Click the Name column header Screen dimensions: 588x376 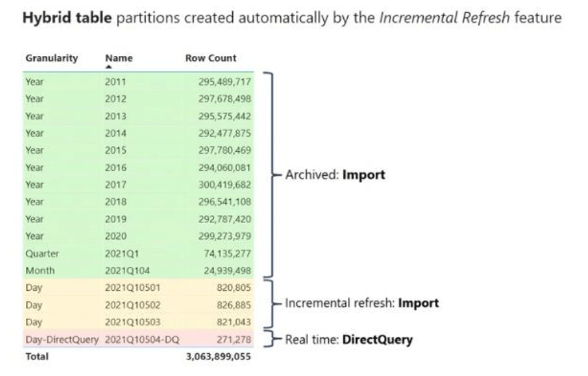118,58
